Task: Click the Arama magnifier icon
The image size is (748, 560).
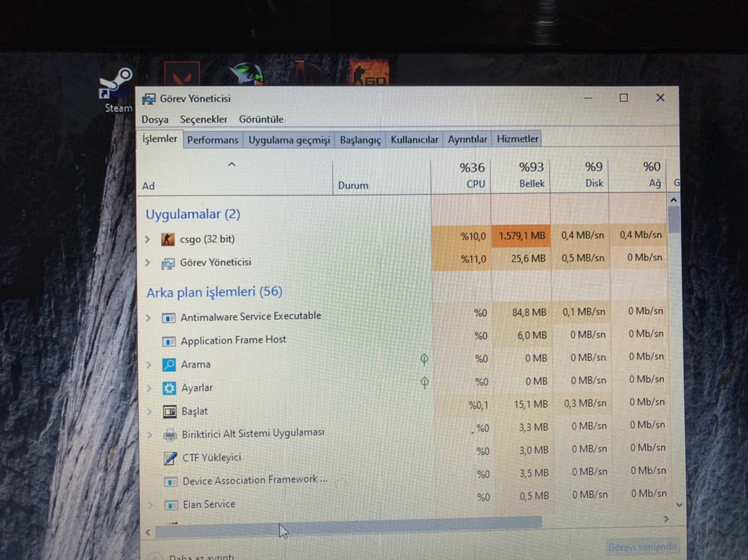Action: click(169, 365)
